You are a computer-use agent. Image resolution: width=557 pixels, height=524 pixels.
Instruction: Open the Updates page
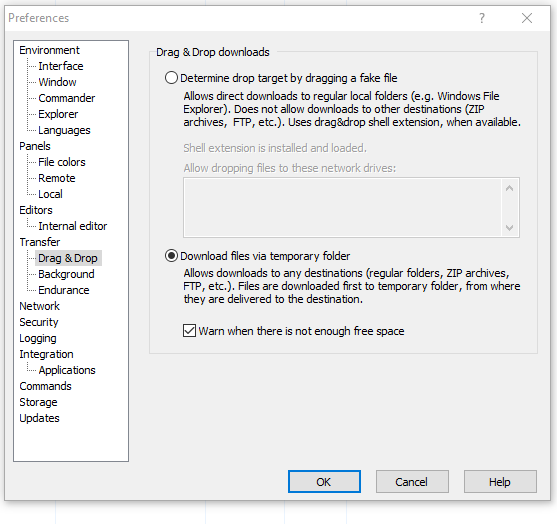coord(39,418)
